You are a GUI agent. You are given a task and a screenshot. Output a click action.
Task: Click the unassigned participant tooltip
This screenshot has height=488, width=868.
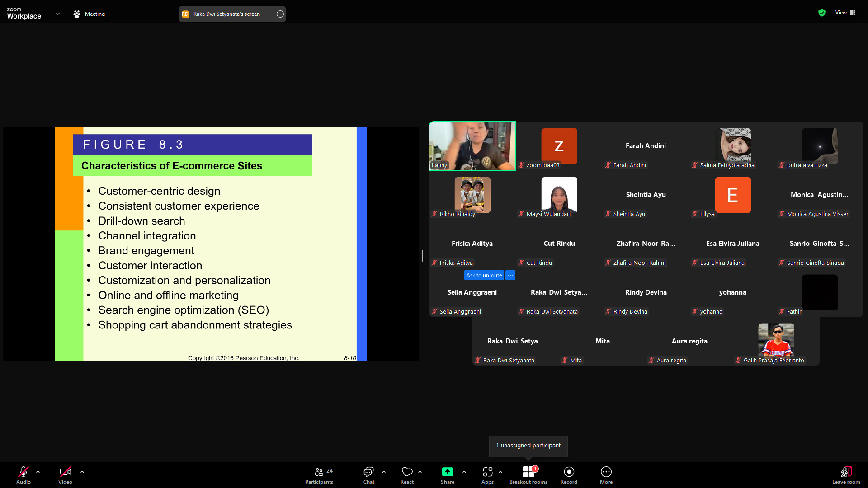[x=528, y=446]
